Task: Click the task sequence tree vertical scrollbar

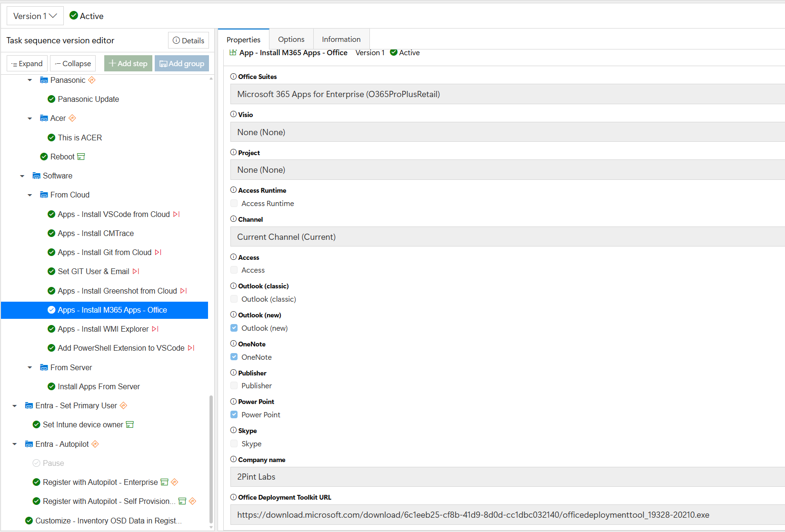Action: [x=211, y=457]
